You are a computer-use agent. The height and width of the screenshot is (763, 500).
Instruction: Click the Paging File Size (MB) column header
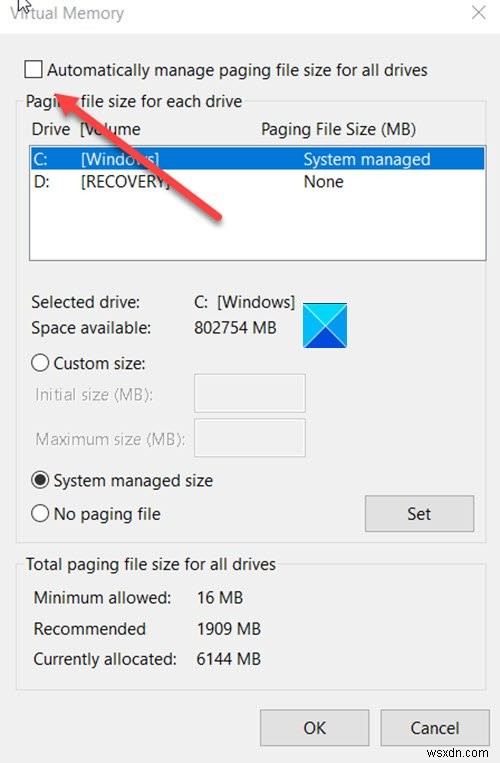(339, 129)
